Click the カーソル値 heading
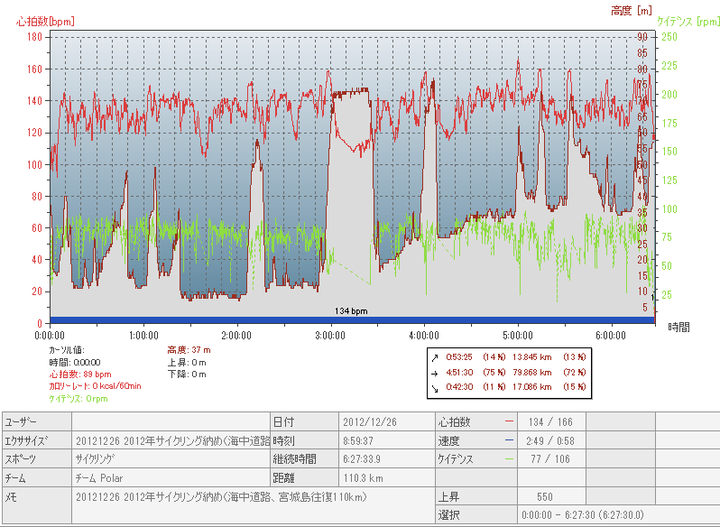Image resolution: width=720 pixels, height=527 pixels. point(67,350)
